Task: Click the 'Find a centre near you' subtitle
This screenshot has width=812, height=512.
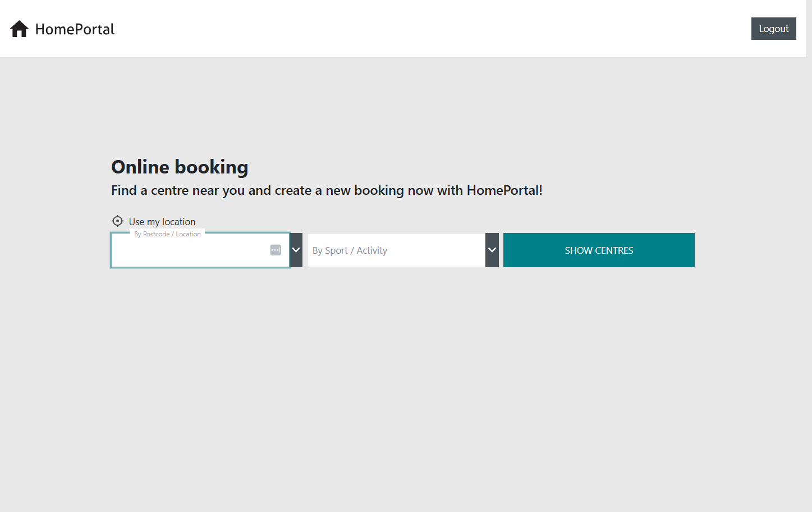Action: [x=327, y=190]
